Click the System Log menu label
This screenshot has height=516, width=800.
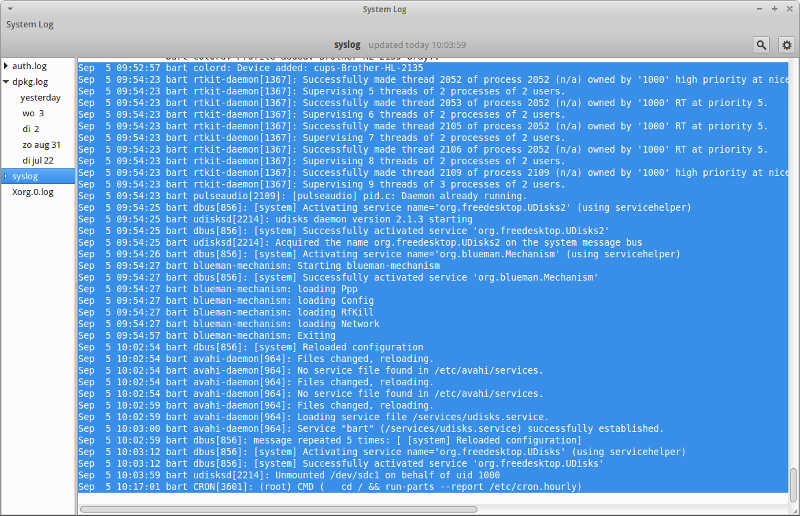pyautogui.click(x=30, y=24)
